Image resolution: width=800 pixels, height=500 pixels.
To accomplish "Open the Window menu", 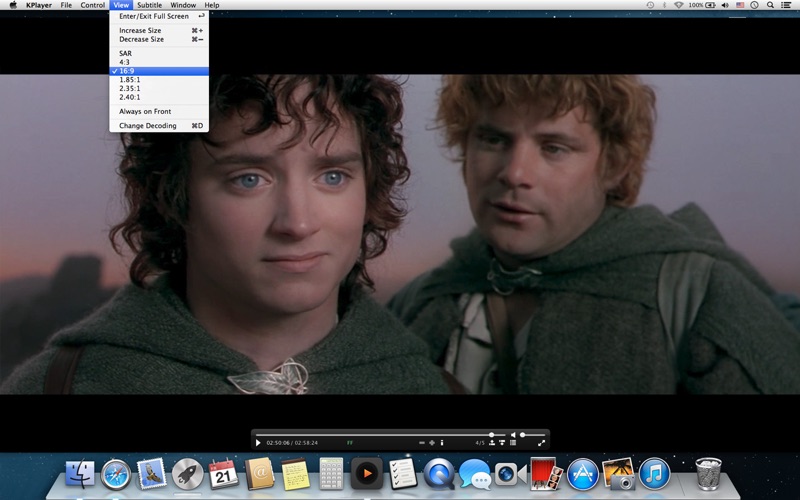I will click(183, 5).
